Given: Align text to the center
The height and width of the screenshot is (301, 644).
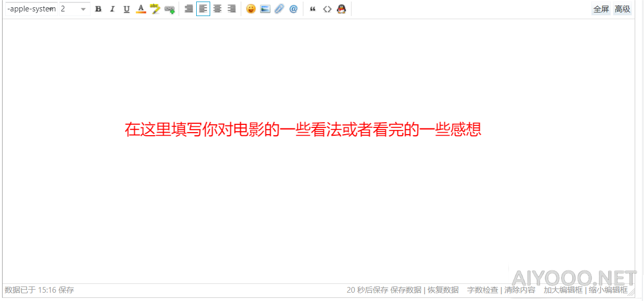Looking at the screenshot, I should 217,9.
